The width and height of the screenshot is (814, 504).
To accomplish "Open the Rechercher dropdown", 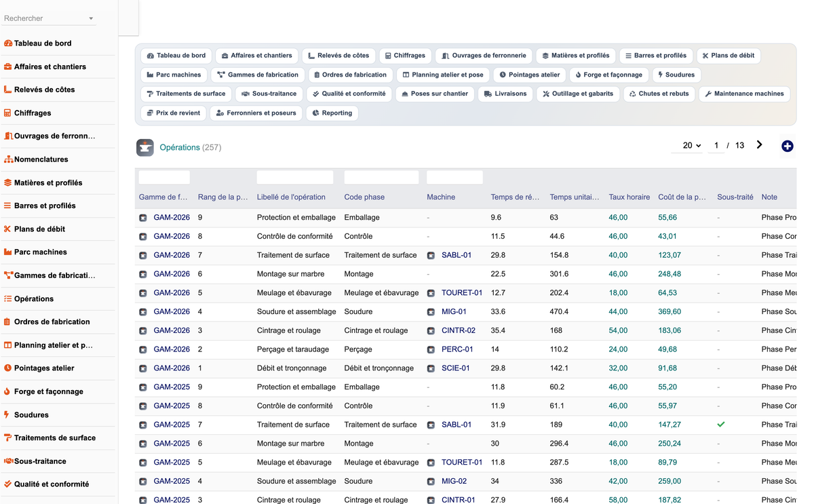I will [49, 18].
